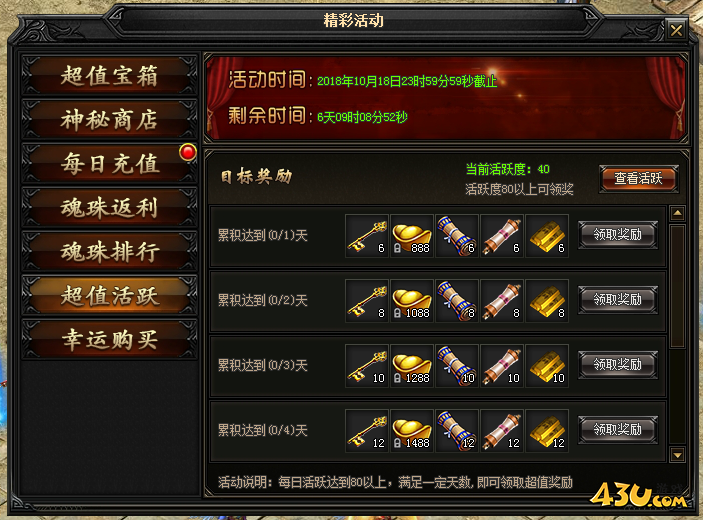This screenshot has height=520, width=703.
Task: Click the gold bars icon in the 4-day row
Action: (x=547, y=431)
